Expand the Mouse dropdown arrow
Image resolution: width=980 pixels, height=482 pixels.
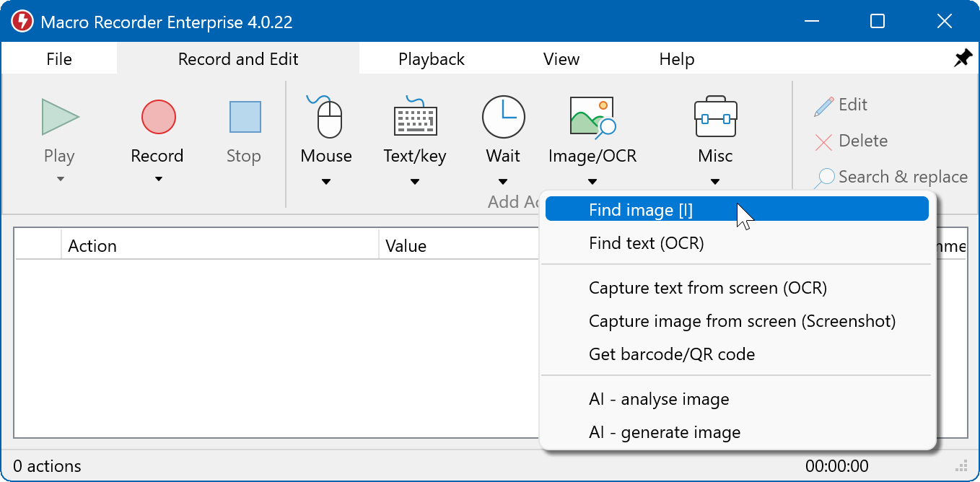tap(326, 182)
